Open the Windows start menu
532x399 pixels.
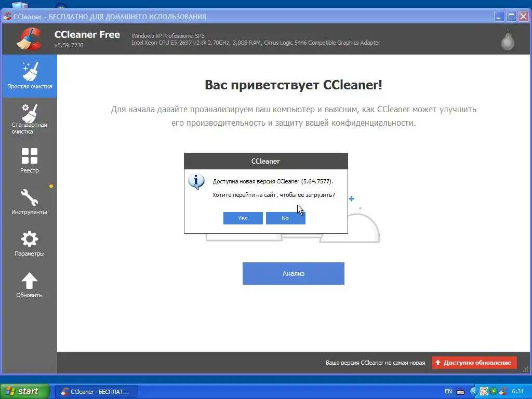point(24,391)
